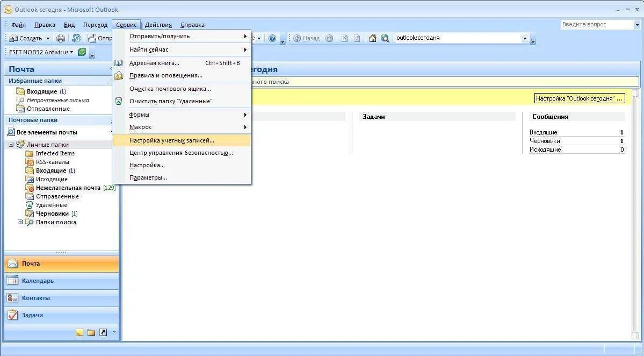644x356 pixels.
Task: Click the Почта envelope icon in navigation
Action: coord(13,264)
